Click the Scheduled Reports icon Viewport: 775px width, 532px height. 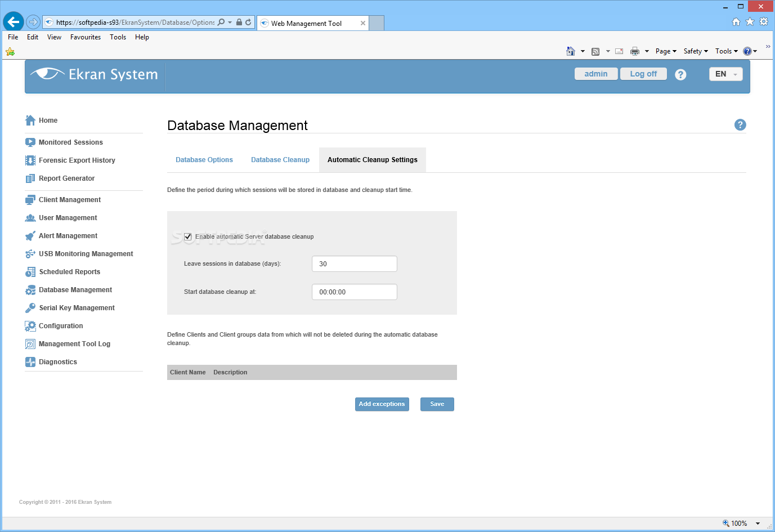[30, 272]
